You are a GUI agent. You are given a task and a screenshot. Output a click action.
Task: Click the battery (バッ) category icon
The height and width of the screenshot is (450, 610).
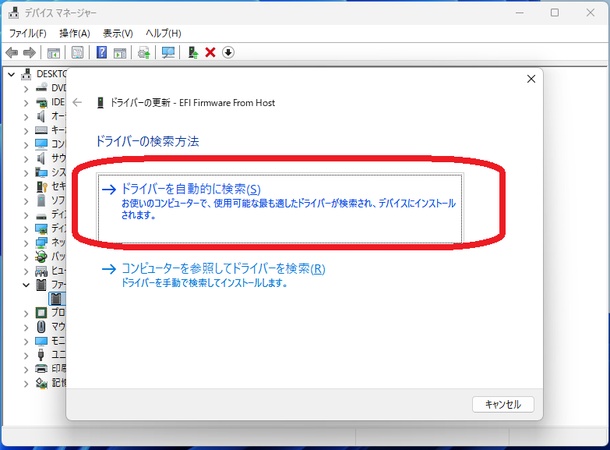pyautogui.click(x=41, y=257)
